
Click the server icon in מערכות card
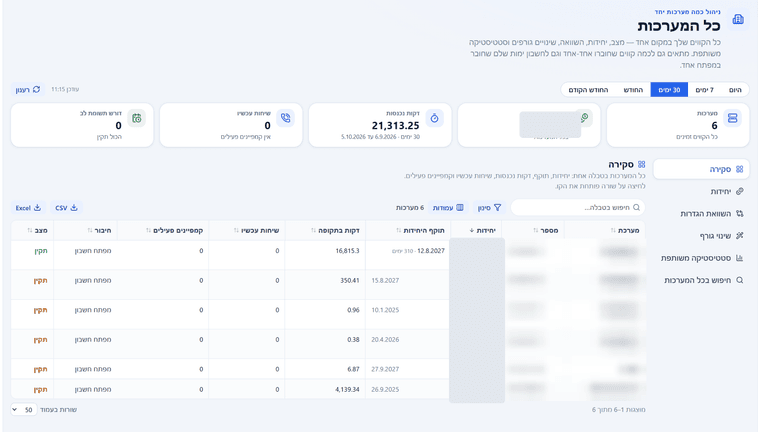click(x=732, y=118)
